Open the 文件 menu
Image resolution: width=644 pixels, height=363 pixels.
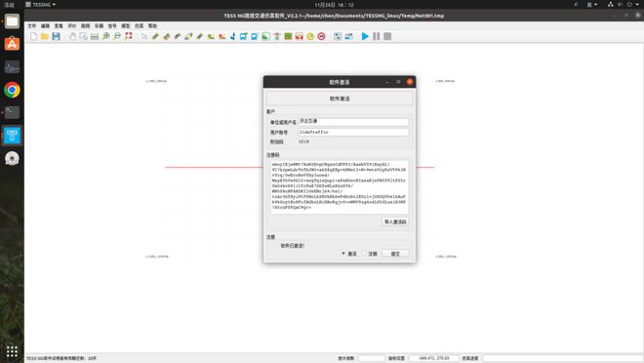click(31, 26)
